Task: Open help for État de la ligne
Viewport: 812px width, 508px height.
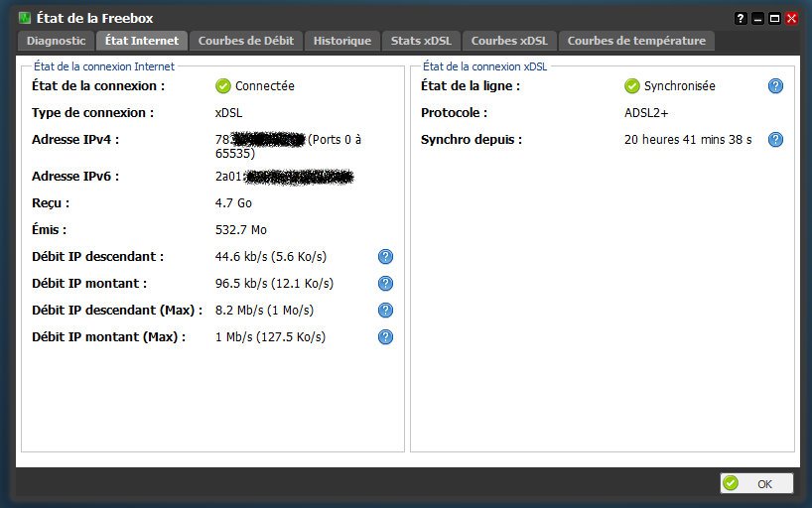Action: 775,86
